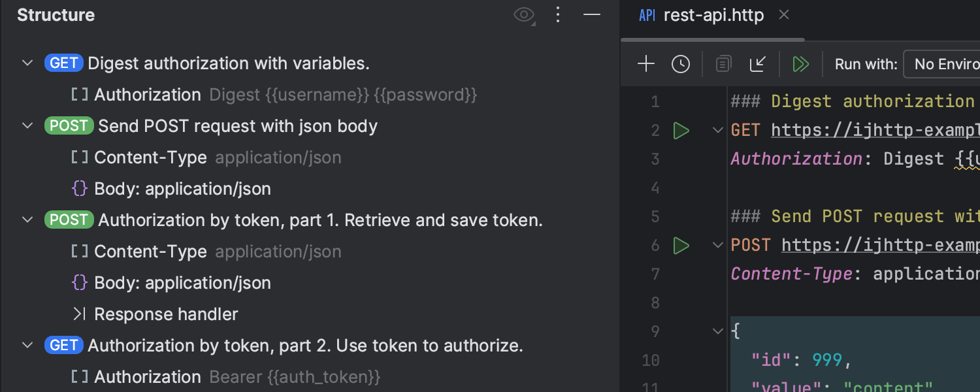Select the rest-api.http editor tab
Screen dimensions: 980x392
[713, 15]
